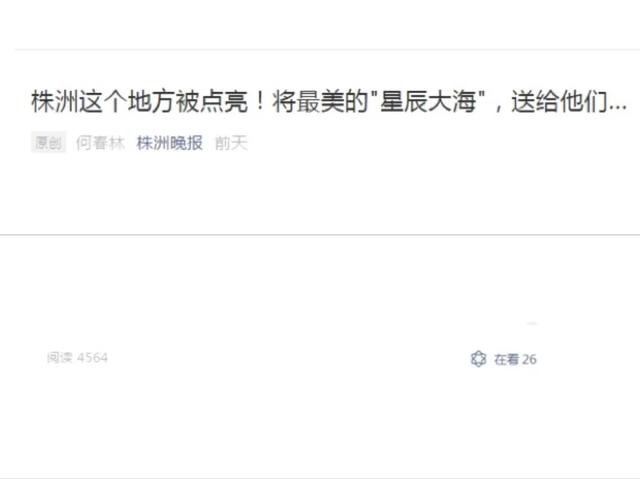Click the 原创 original tag badge
640x479 pixels.
click(x=48, y=143)
